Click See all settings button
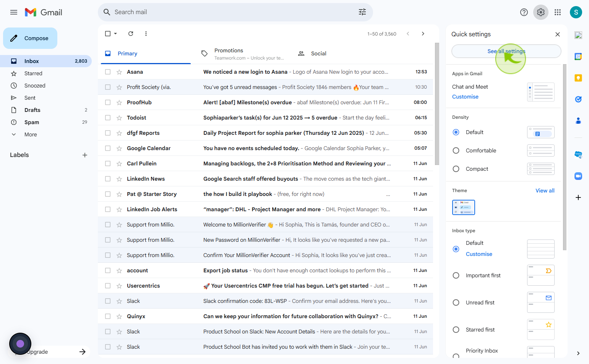 [x=506, y=51]
